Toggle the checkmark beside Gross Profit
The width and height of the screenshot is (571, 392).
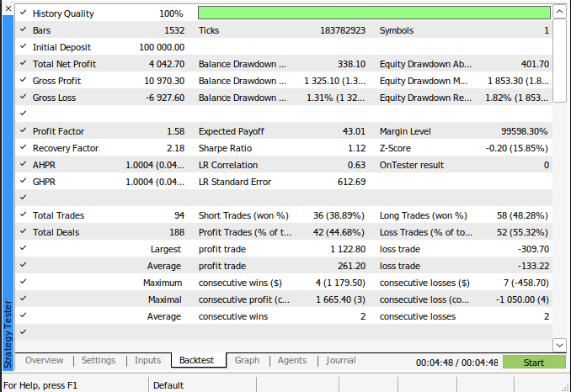(24, 80)
